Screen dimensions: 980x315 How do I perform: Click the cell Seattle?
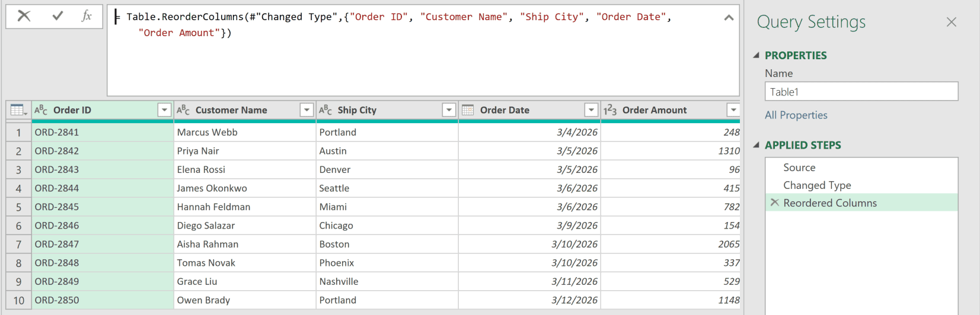[x=387, y=188]
